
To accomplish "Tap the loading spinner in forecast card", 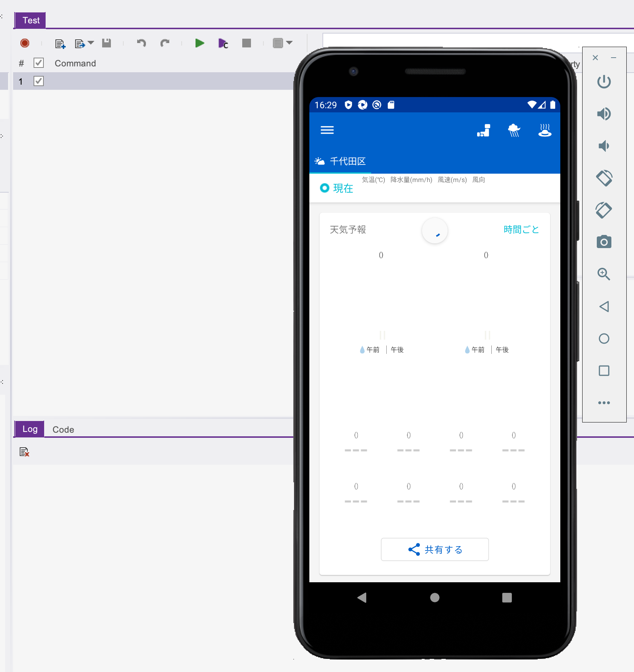I will click(x=435, y=231).
